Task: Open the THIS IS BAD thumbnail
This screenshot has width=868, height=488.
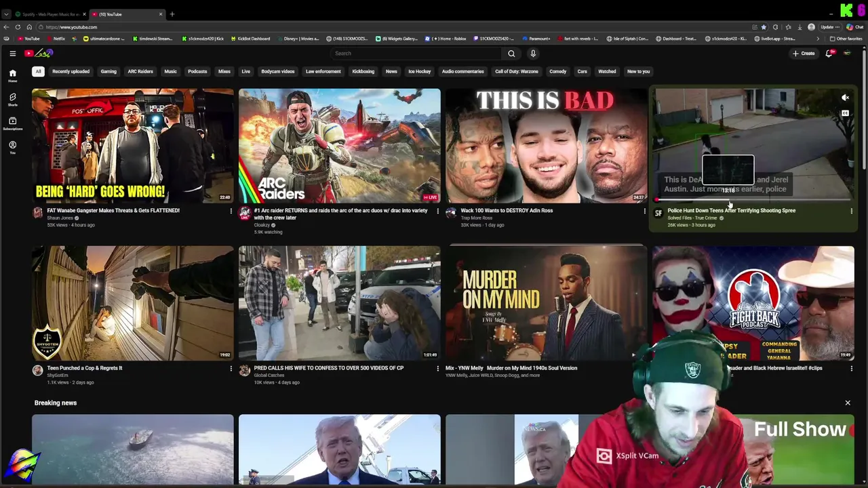Action: (546, 146)
